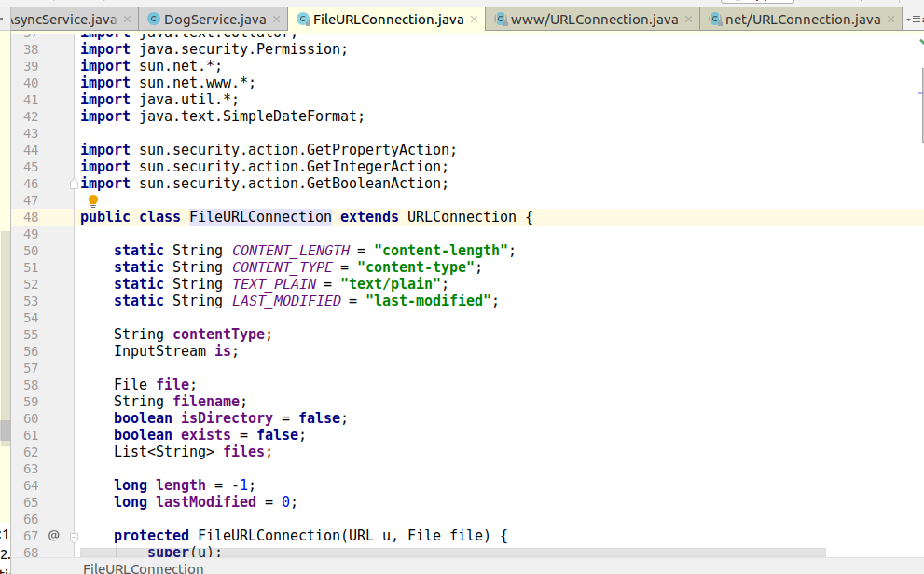Click GetPropertyAction in the import on line 44
Image resolution: width=924 pixels, height=574 pixels.
378,149
